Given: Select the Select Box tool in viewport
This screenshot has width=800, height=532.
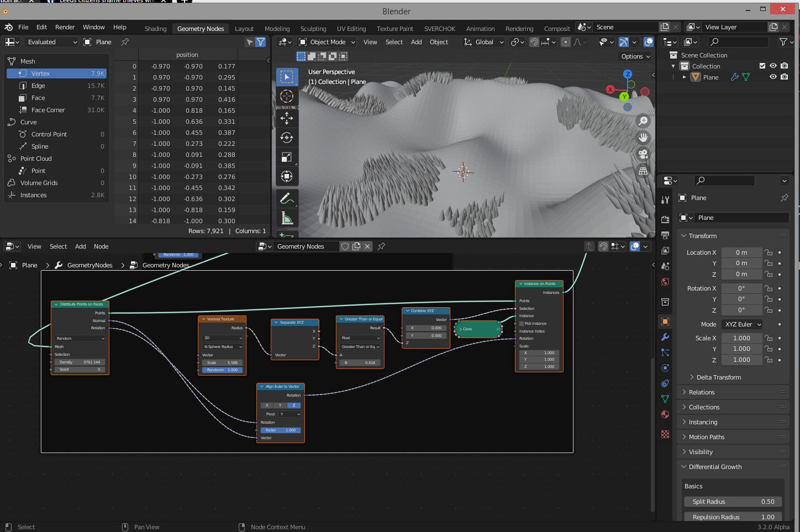Looking at the screenshot, I should point(287,77).
